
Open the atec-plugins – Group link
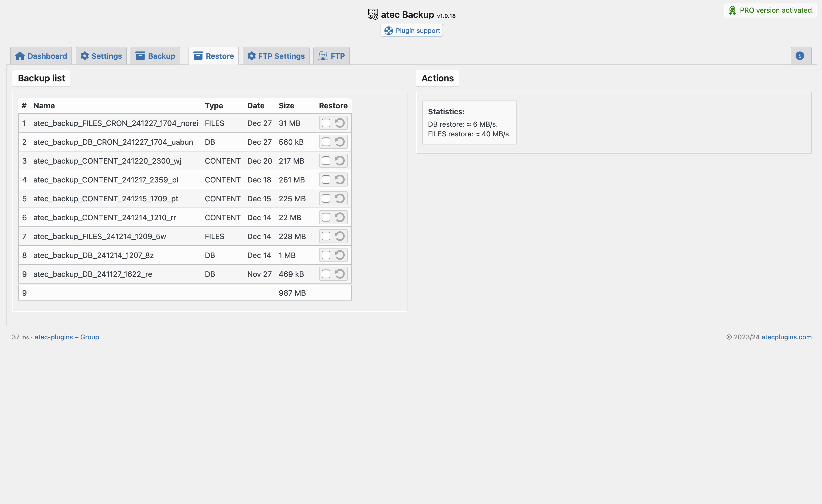coord(67,337)
